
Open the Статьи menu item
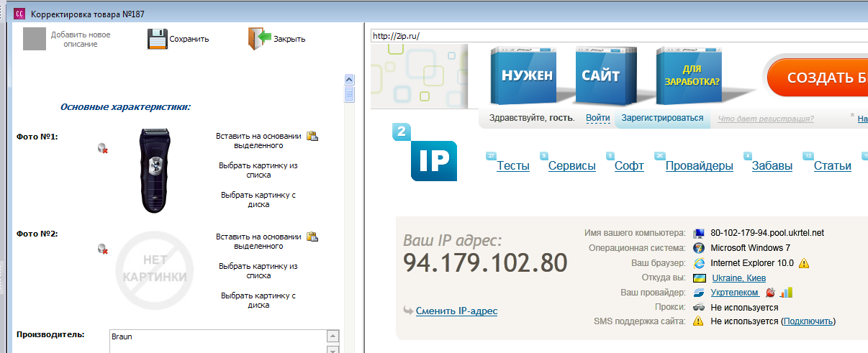pyautogui.click(x=833, y=166)
